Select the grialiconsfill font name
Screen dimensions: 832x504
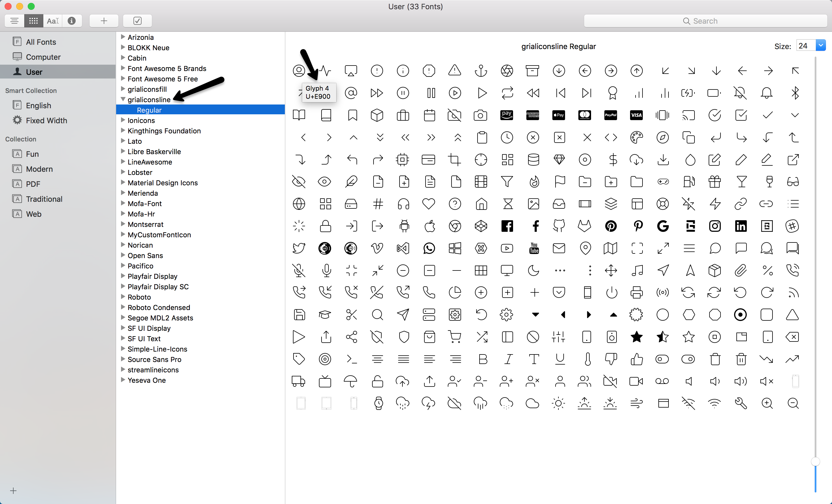(x=147, y=89)
